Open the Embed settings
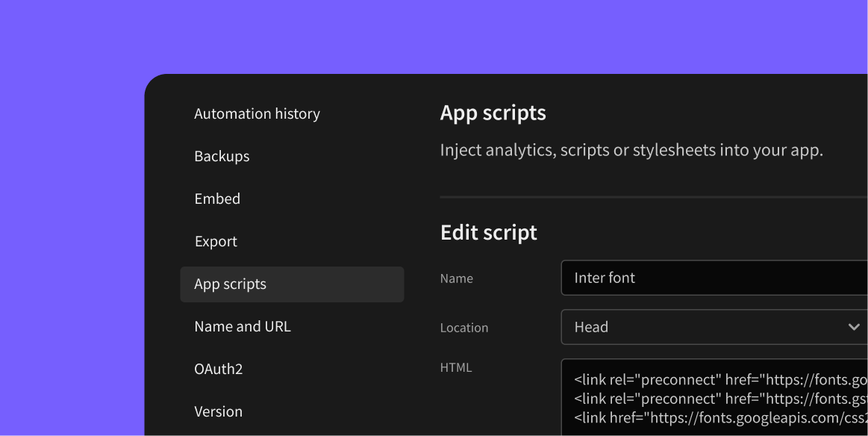Screen dimensions: 868x436 click(x=217, y=199)
